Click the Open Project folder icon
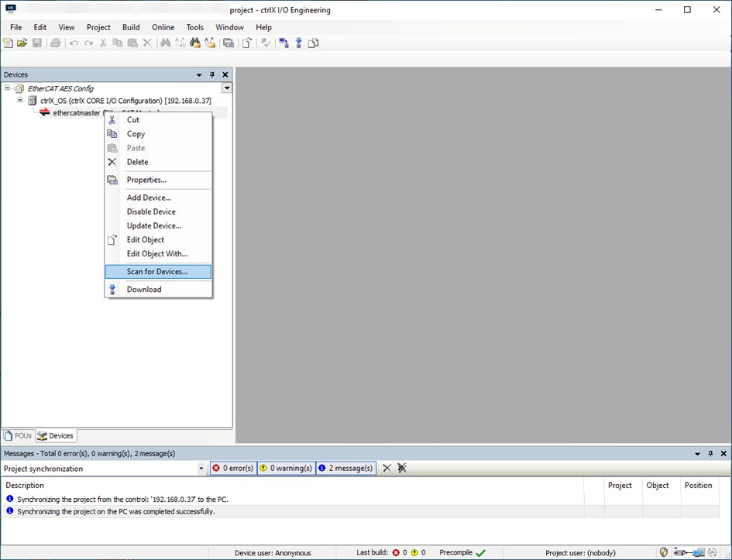Screen dimensions: 732x560 [22, 43]
